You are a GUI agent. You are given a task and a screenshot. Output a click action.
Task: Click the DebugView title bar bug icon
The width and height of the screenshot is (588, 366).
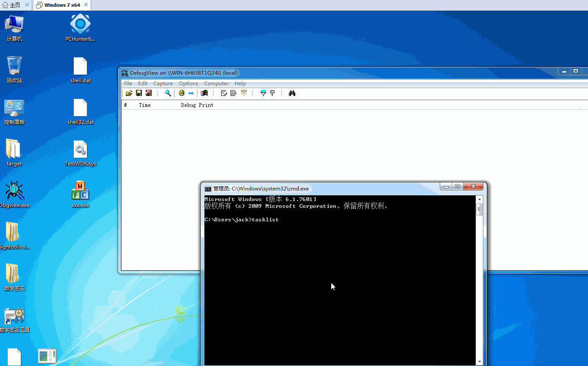pos(125,73)
